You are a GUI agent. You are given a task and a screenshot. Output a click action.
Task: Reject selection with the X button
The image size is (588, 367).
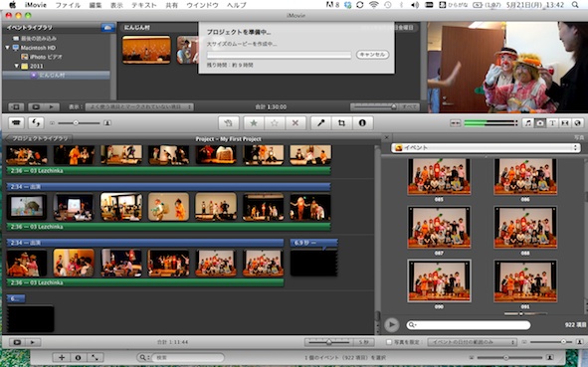(x=295, y=123)
